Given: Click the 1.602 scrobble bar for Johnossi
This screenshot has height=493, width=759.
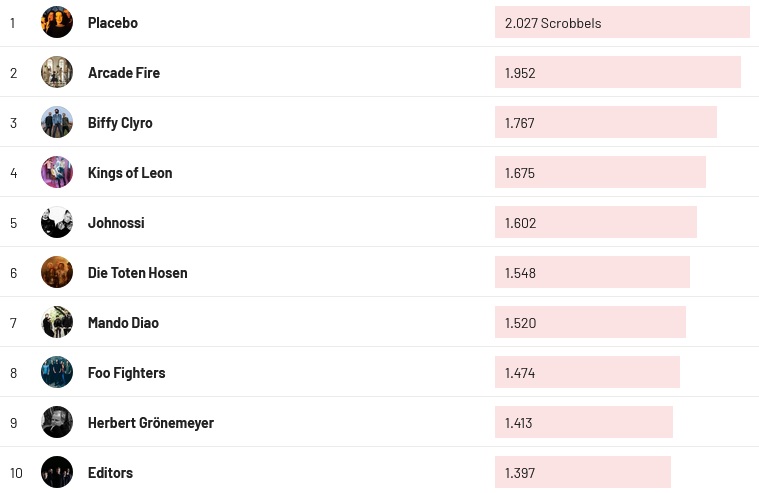Looking at the screenshot, I should click(x=595, y=222).
